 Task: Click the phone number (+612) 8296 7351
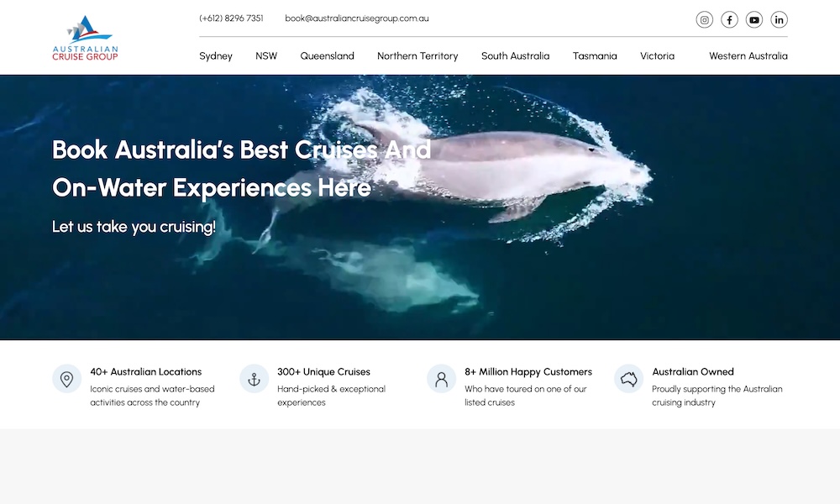(x=231, y=18)
